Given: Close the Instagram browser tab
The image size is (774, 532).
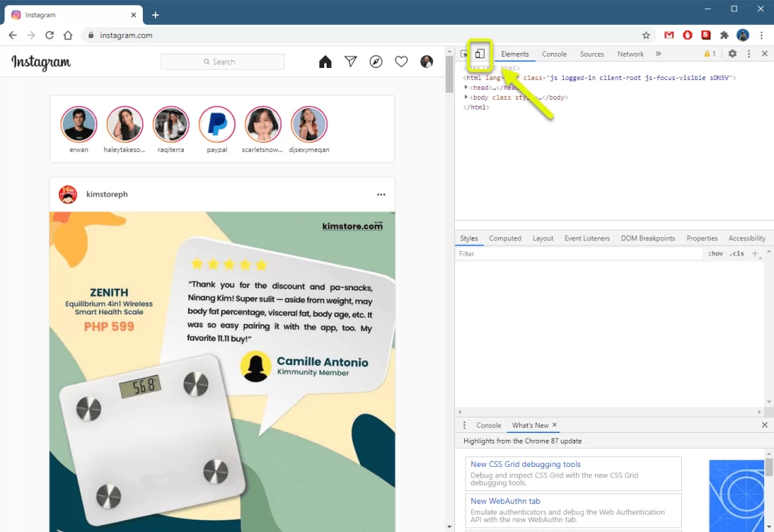Looking at the screenshot, I should pos(133,15).
